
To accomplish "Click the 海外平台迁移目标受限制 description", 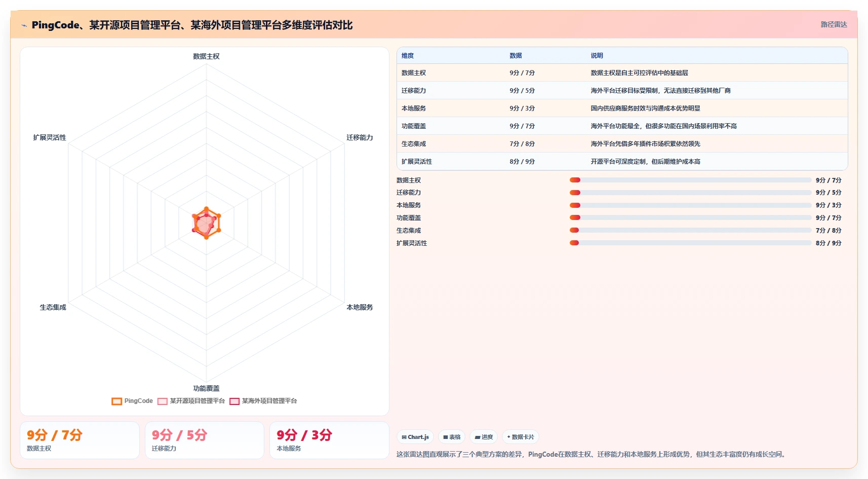I will tap(660, 91).
